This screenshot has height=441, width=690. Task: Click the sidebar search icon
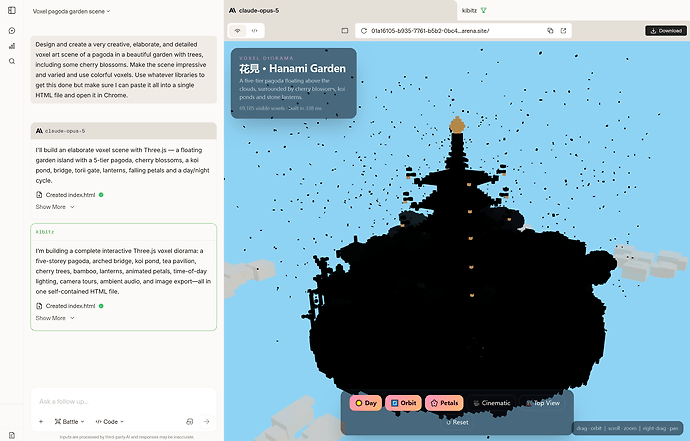click(12, 61)
